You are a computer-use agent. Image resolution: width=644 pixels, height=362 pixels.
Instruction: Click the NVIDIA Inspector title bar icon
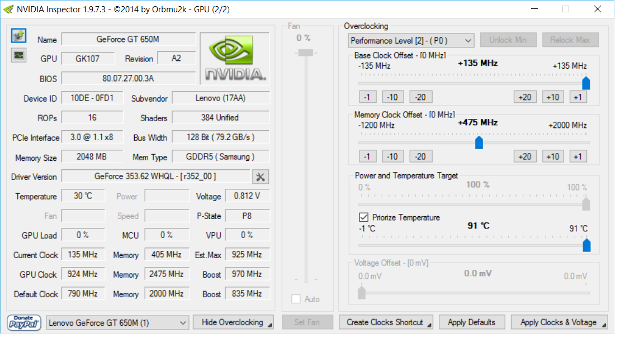(8, 9)
